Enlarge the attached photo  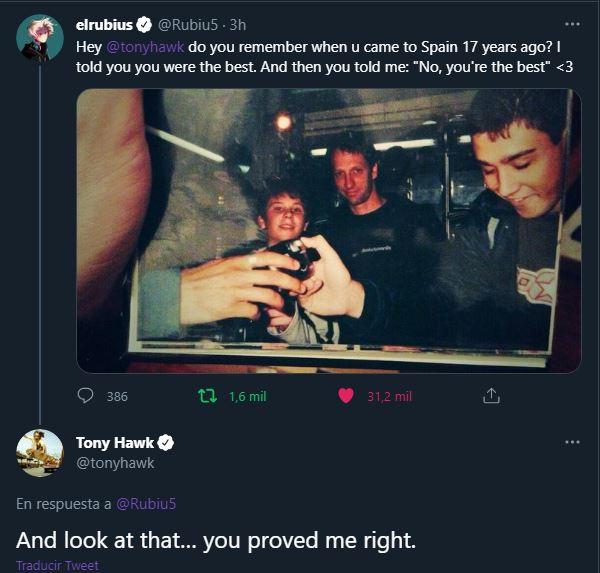point(328,230)
